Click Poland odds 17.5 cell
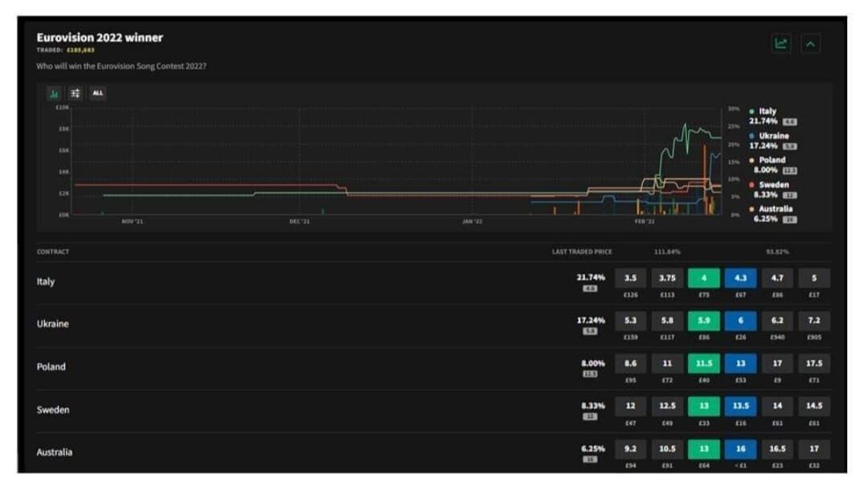This screenshot has width=868, height=482. (813, 364)
